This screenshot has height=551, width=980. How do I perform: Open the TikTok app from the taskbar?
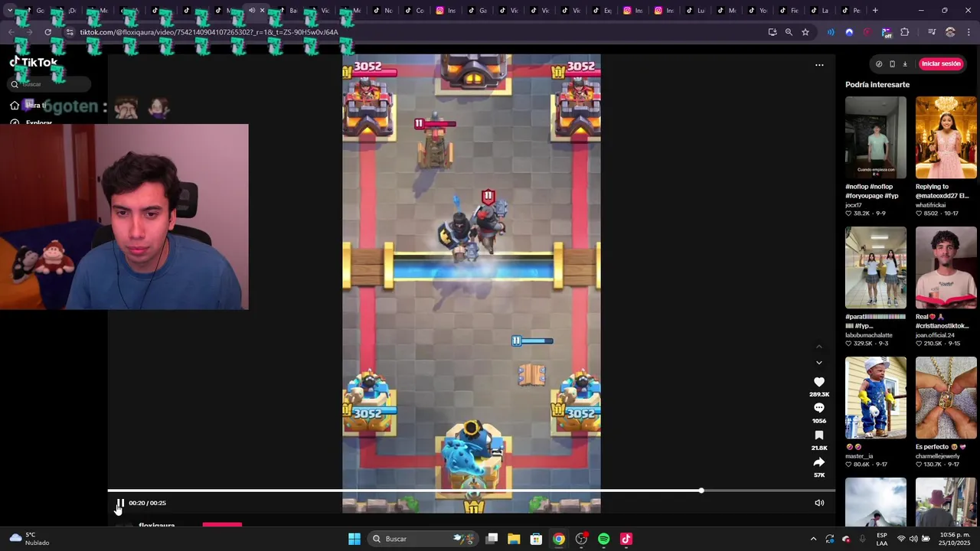point(626,539)
